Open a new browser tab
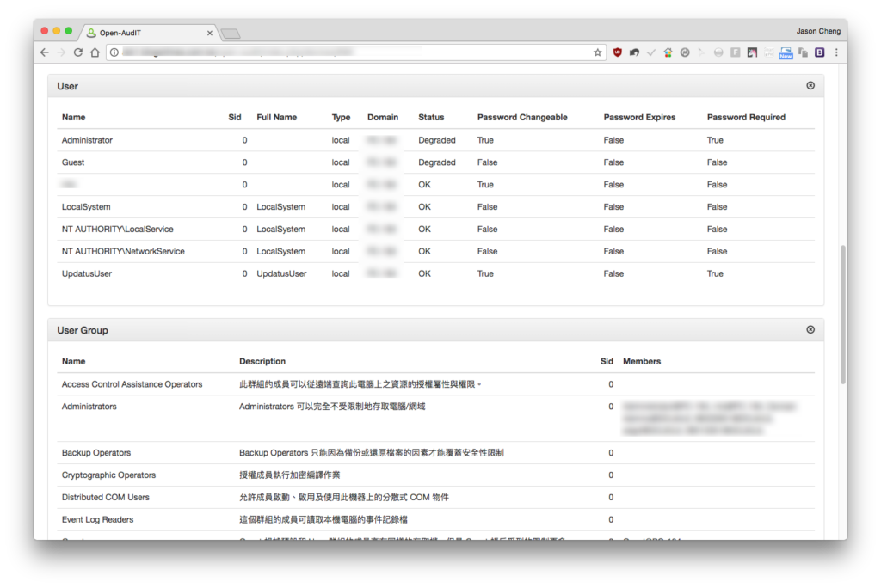The image size is (881, 588). tap(231, 34)
